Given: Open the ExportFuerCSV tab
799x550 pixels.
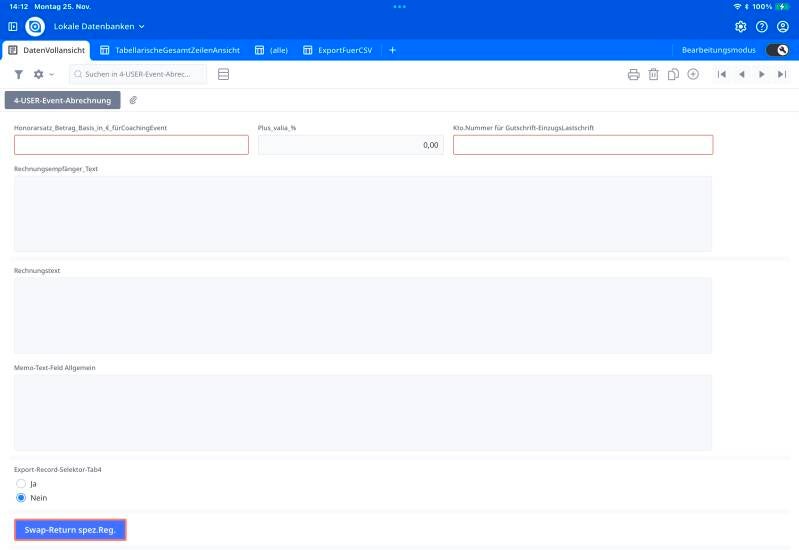Looking at the screenshot, I should tap(336, 50).
